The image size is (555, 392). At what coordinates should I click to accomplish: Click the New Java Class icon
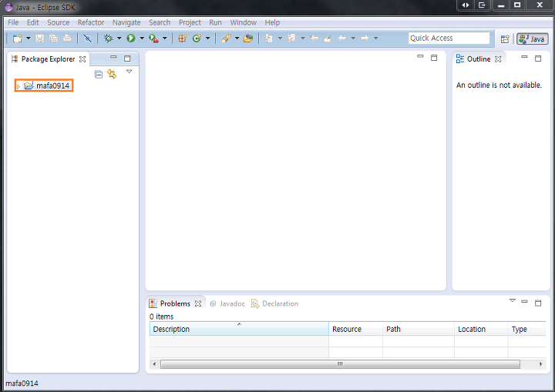197,39
